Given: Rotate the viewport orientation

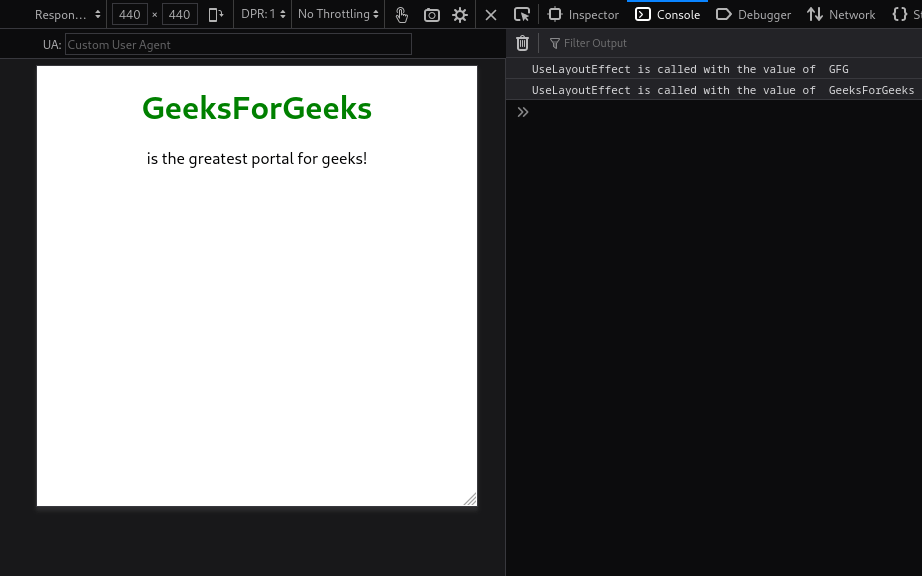Looking at the screenshot, I should point(216,14).
